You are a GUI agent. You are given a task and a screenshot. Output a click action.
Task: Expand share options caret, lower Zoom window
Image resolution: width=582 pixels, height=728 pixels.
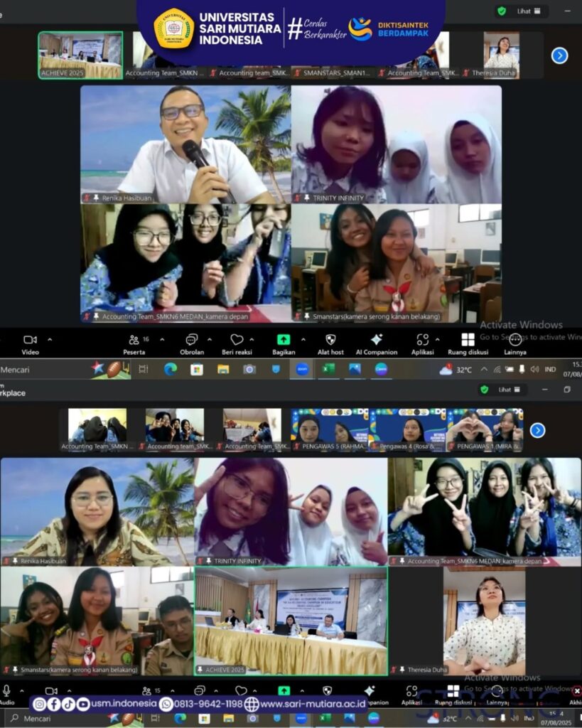302,691
